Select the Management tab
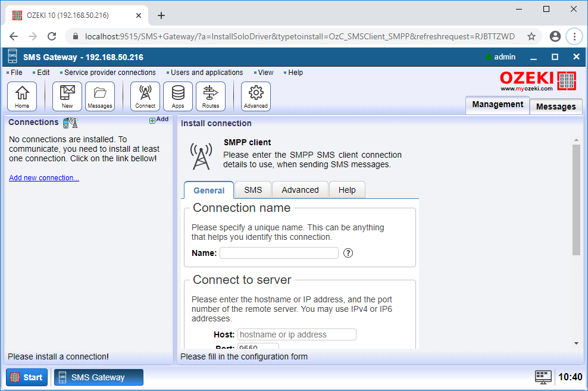This screenshot has width=588, height=391. (498, 105)
